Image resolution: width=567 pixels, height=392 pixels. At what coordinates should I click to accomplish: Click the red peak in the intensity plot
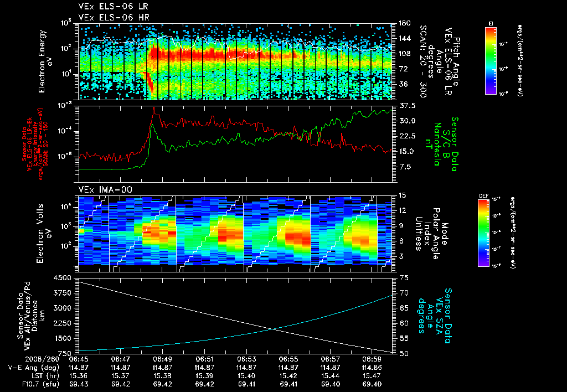[x=154, y=109]
